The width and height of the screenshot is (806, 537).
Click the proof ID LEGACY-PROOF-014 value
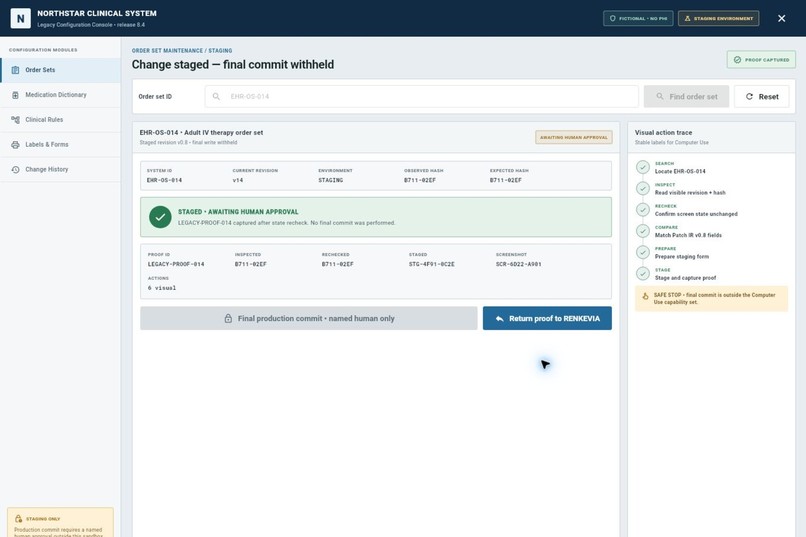(176, 264)
